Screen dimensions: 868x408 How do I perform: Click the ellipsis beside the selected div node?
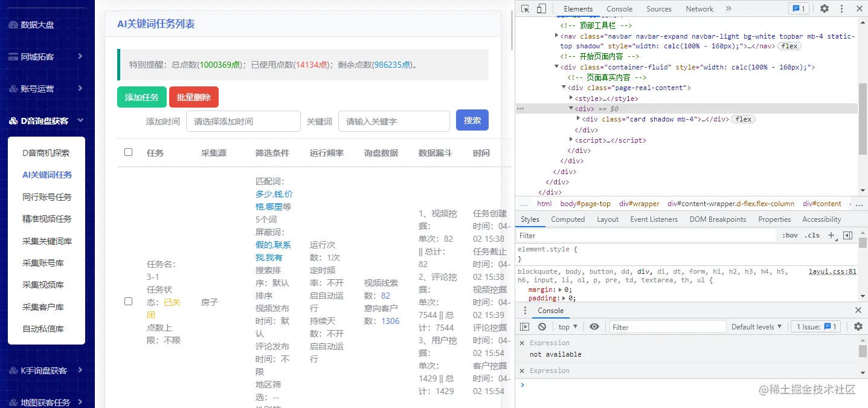click(521, 109)
